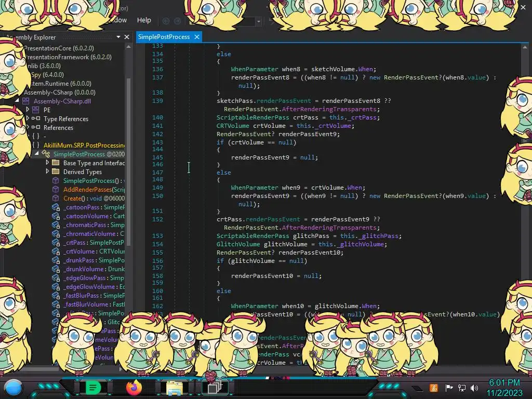Click the Type References node icon
Image resolution: width=532 pixels, height=399 pixels.
point(36,119)
